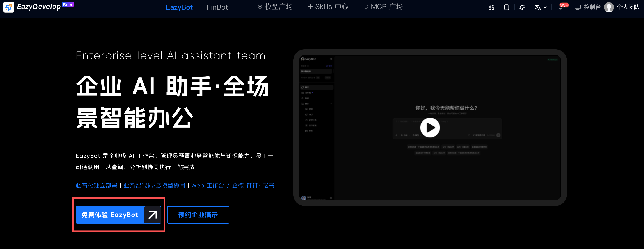Click the EazyBot logo in the video preview

point(308,59)
